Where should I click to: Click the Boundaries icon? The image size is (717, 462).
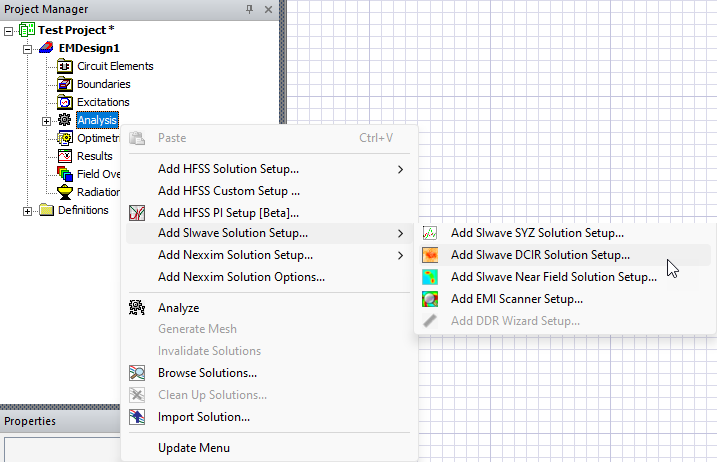(64, 84)
